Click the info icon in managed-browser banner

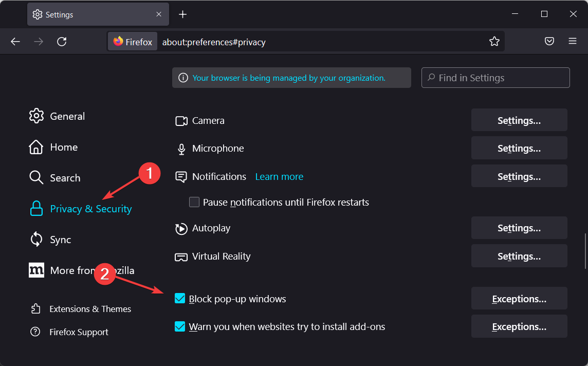click(x=183, y=78)
